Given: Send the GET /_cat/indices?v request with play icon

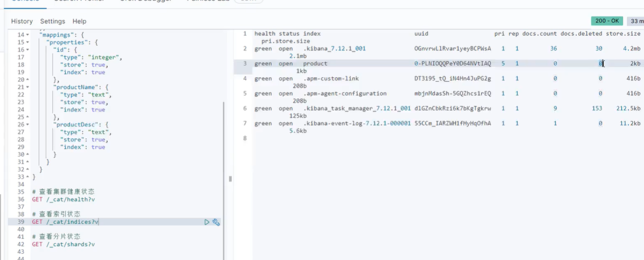Looking at the screenshot, I should pyautogui.click(x=207, y=222).
